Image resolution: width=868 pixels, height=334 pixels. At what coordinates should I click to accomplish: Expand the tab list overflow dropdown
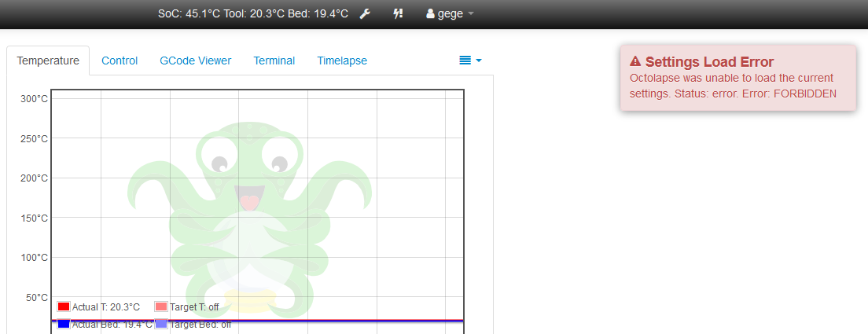470,61
